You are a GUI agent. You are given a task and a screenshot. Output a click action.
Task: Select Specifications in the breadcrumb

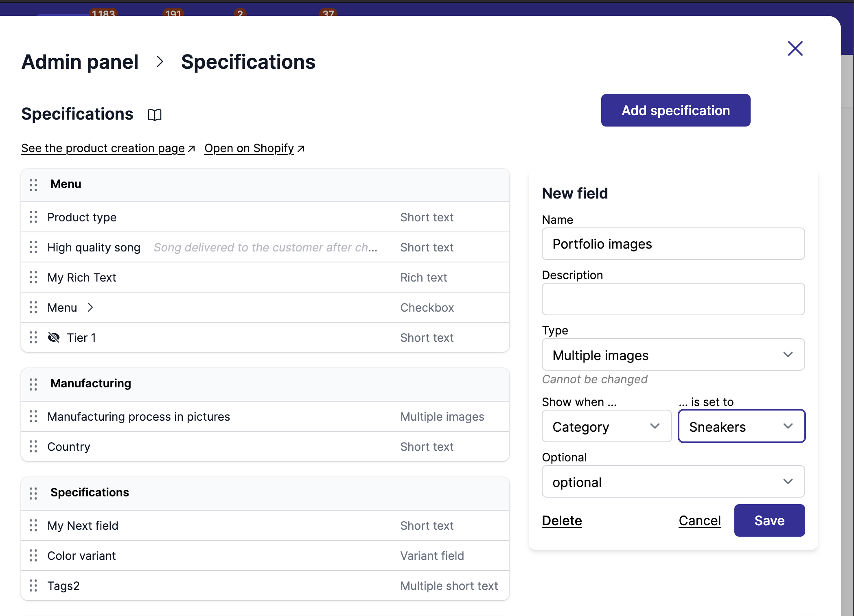click(x=248, y=62)
